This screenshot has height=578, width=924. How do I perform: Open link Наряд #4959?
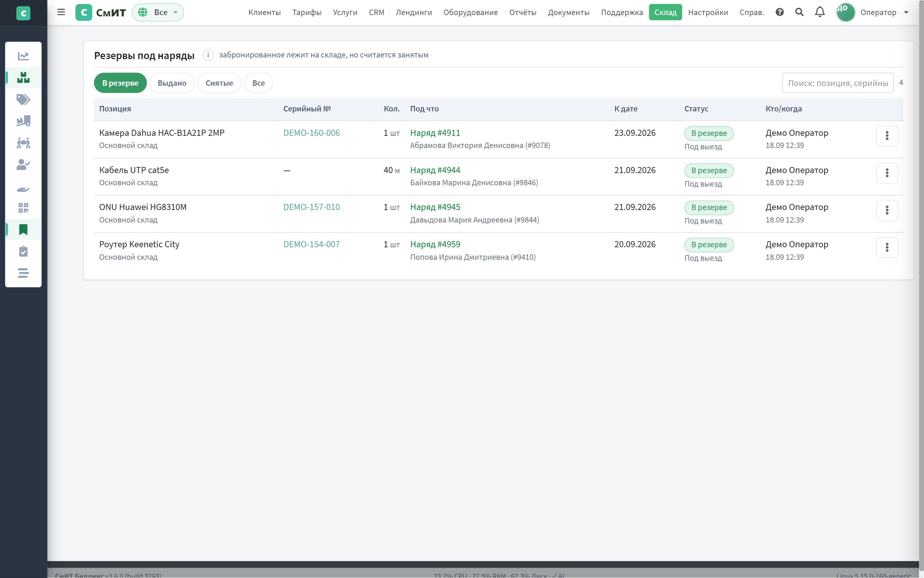435,244
